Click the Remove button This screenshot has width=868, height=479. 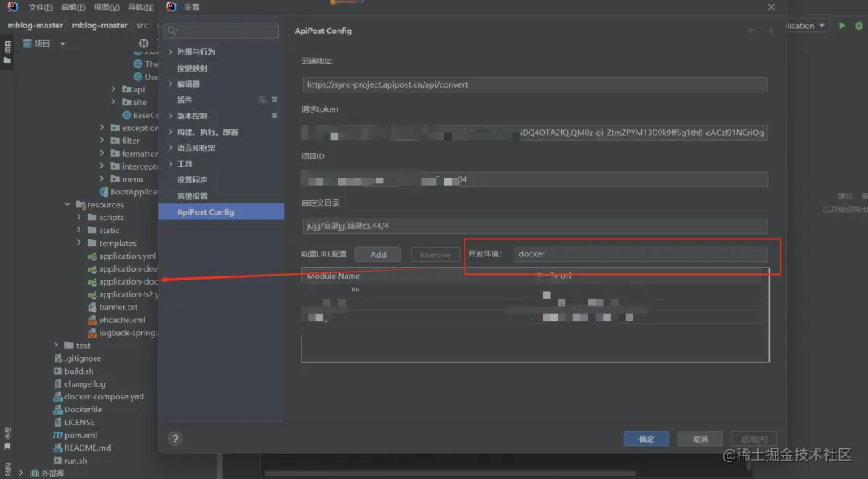click(x=435, y=255)
